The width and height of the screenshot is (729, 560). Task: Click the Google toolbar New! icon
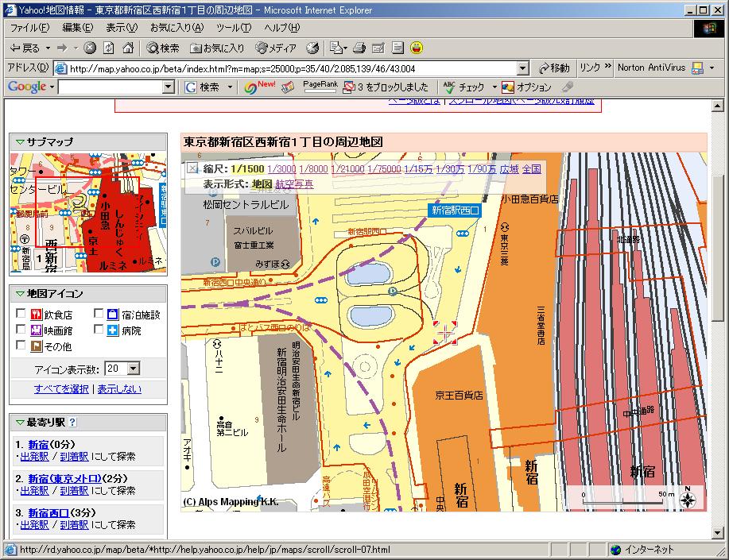[x=259, y=87]
